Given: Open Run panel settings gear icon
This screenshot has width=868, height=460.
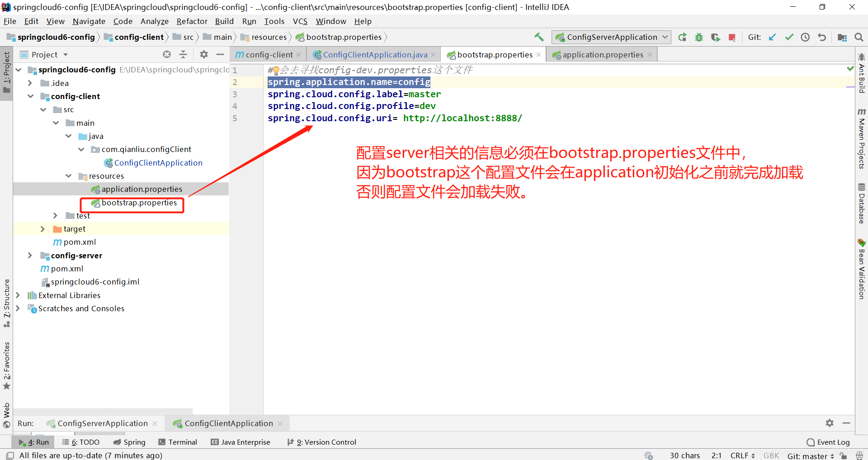Looking at the screenshot, I should click(830, 423).
